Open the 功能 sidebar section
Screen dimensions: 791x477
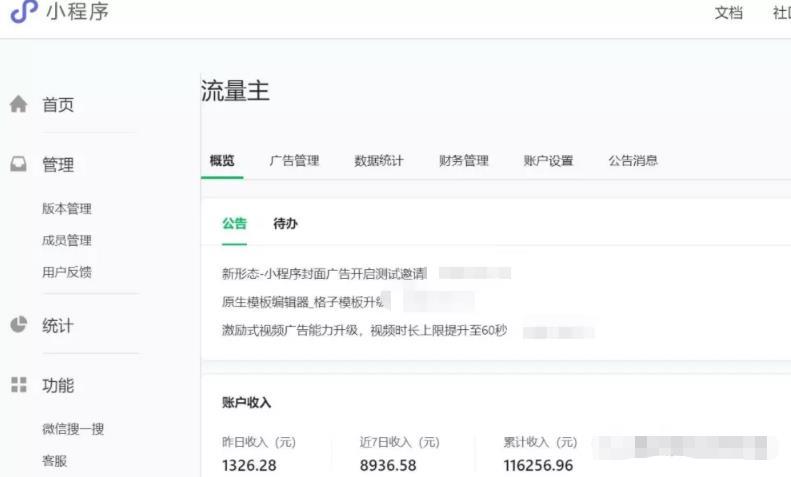[x=58, y=385]
